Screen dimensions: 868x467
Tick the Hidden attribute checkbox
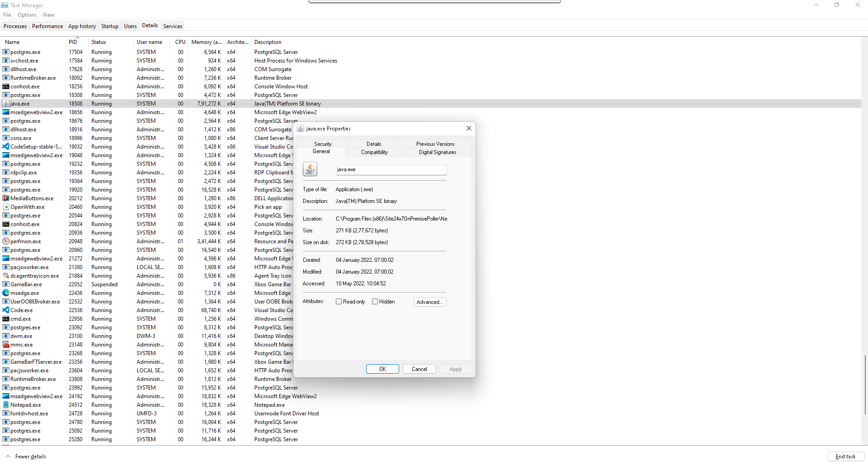(x=375, y=302)
